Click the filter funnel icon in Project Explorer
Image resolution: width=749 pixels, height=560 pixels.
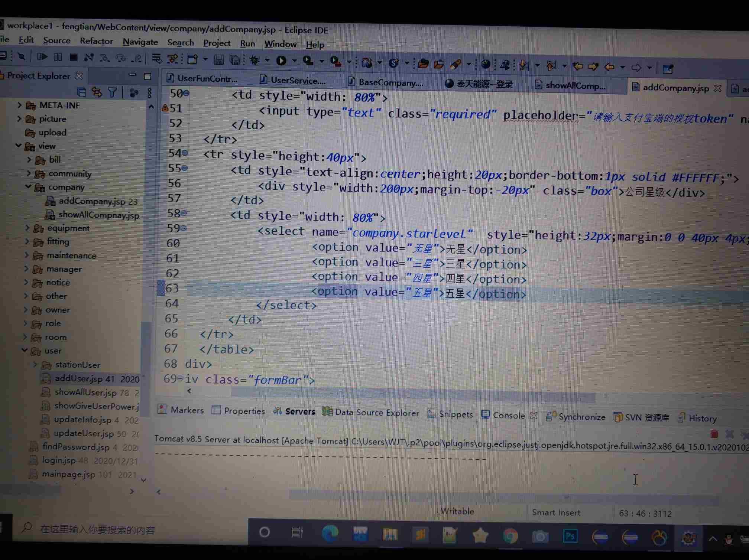pos(112,92)
